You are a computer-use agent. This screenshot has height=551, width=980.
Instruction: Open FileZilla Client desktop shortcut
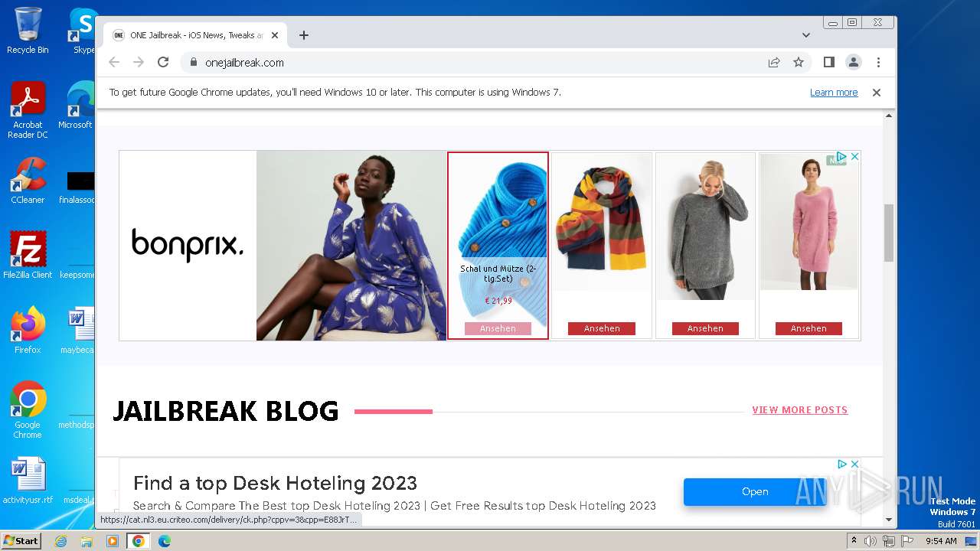[x=28, y=256]
